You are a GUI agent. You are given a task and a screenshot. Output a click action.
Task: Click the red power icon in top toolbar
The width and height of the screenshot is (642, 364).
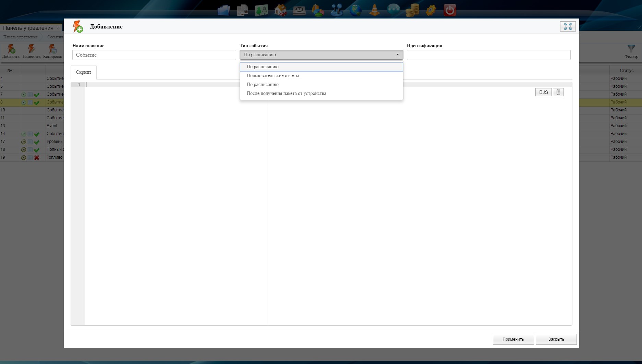(449, 10)
